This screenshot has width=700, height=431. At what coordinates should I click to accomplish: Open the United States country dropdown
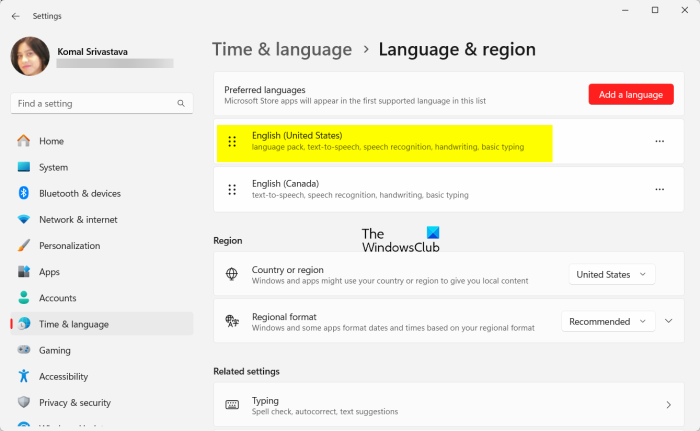tap(612, 274)
